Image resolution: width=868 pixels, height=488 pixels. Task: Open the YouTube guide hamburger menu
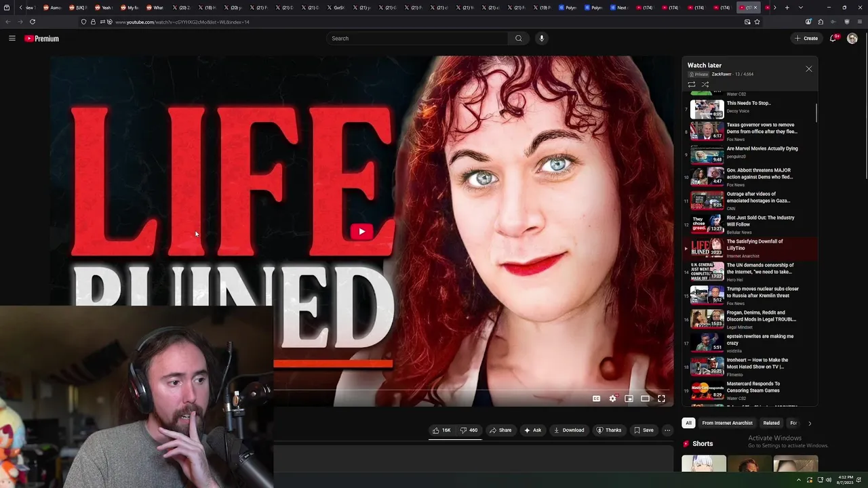tap(12, 39)
